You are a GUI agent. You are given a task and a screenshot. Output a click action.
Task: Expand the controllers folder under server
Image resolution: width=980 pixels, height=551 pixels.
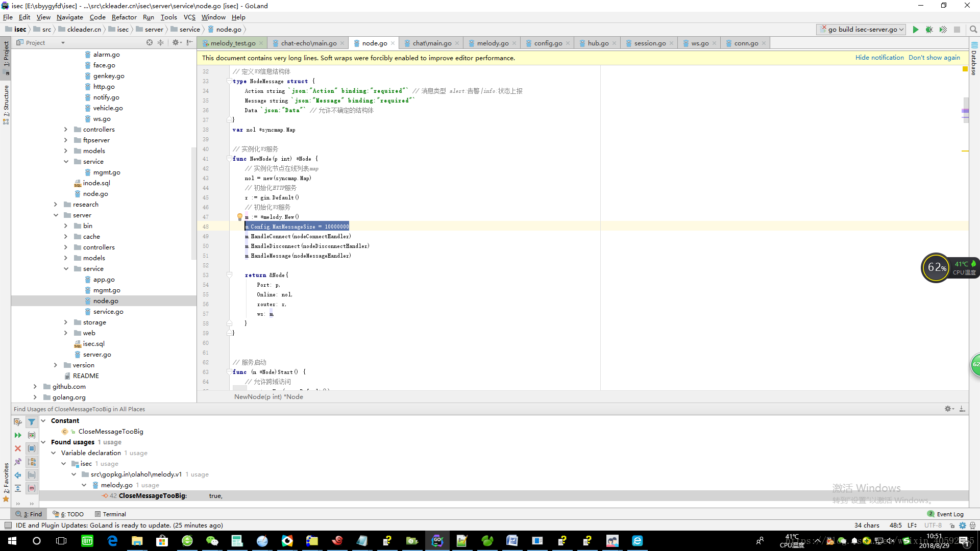coord(66,247)
